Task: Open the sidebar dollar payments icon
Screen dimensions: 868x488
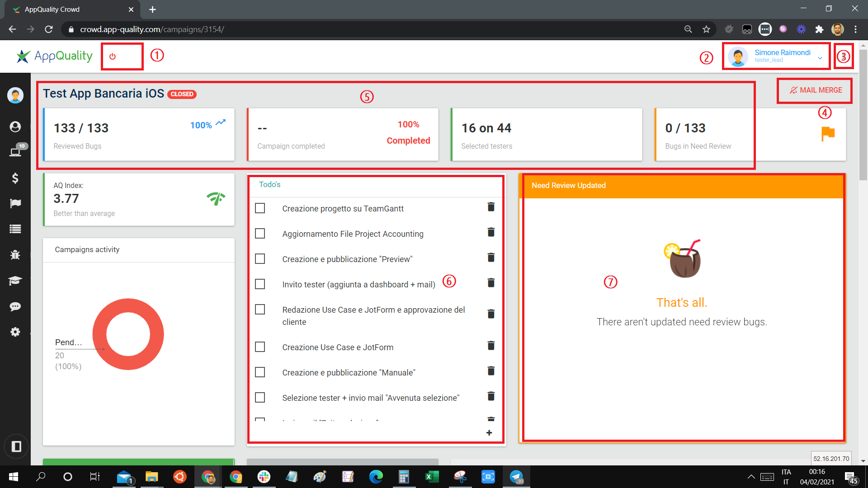Action: (15, 178)
